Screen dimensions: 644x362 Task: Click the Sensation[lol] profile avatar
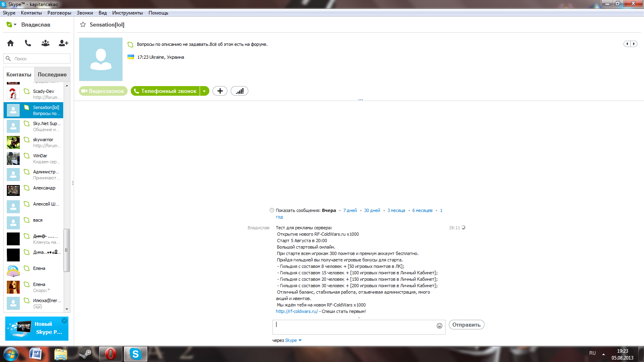point(101,59)
